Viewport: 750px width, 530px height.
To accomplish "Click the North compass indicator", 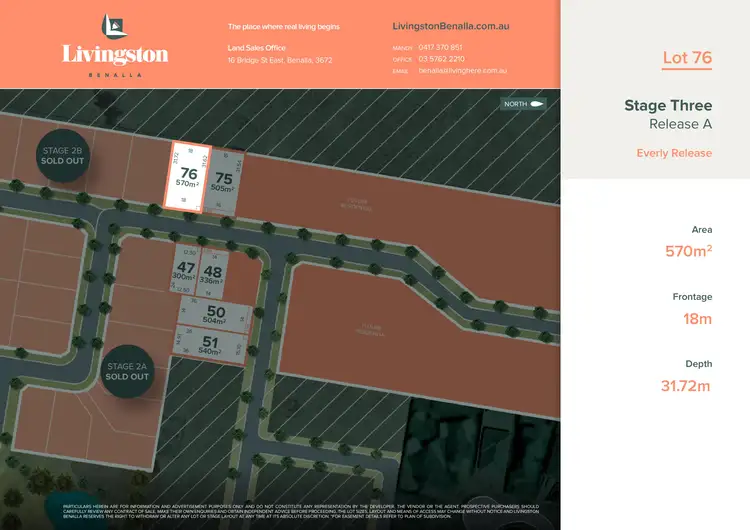I will pos(523,104).
